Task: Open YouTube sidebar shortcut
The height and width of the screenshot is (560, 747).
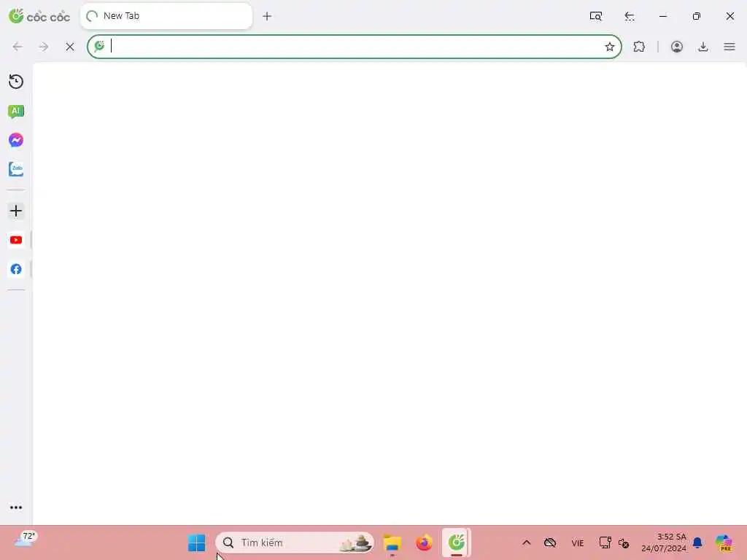Action: (x=16, y=240)
